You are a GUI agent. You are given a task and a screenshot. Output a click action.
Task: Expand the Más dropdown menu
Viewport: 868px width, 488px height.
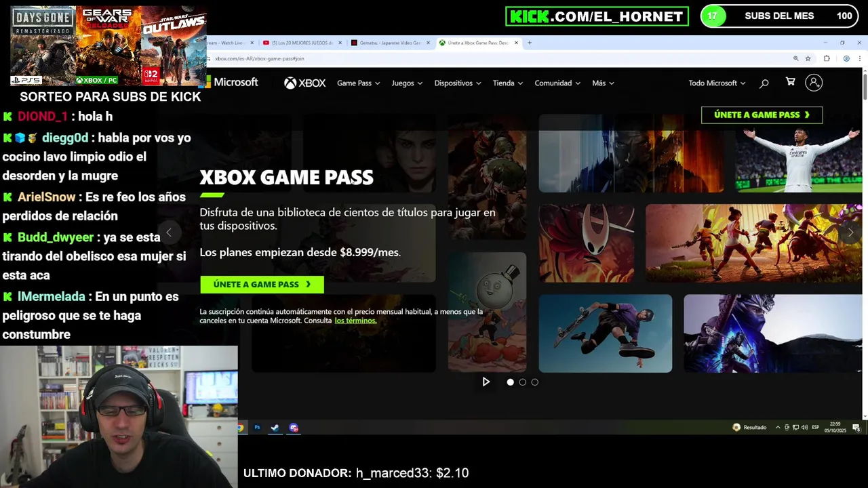click(x=603, y=83)
